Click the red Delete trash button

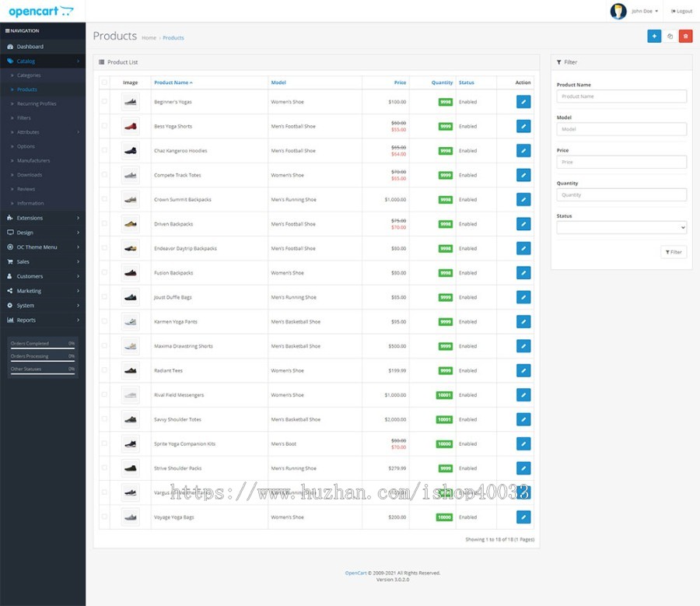tap(685, 36)
